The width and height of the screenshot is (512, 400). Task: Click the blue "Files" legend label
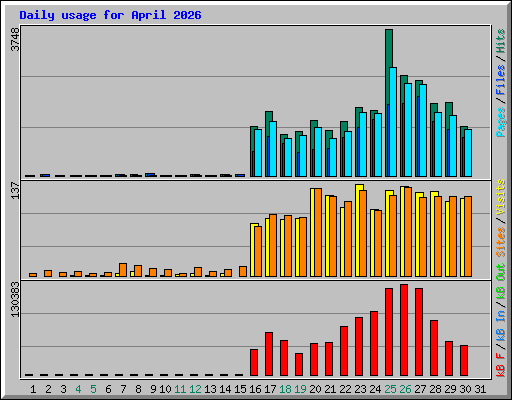[501, 80]
